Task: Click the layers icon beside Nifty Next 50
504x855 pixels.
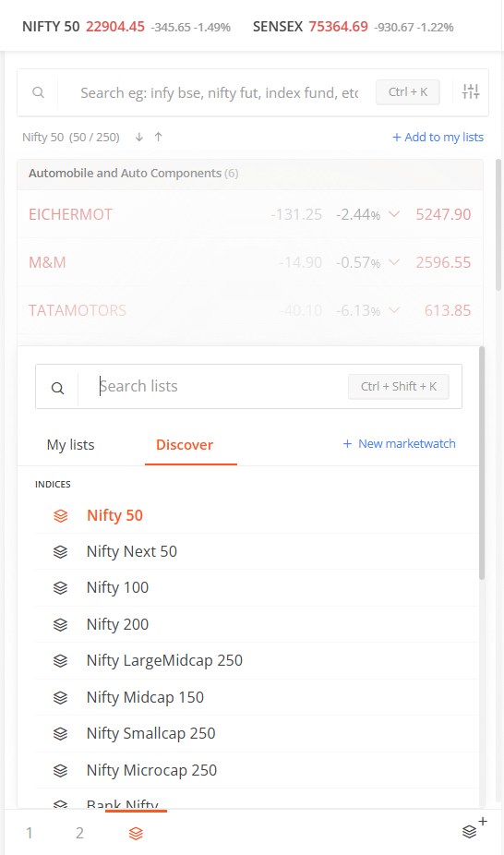Action: [61, 552]
